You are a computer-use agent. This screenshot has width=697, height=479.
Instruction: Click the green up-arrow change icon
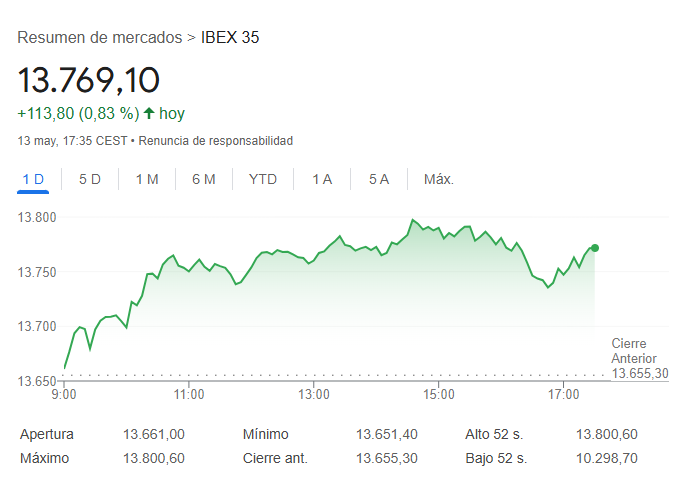pyautogui.click(x=149, y=113)
